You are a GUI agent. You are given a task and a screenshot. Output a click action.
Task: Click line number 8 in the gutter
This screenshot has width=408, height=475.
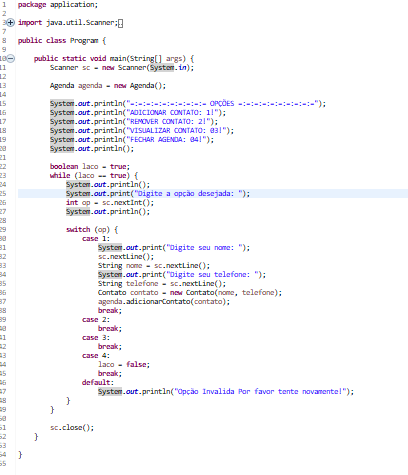pos(4,41)
